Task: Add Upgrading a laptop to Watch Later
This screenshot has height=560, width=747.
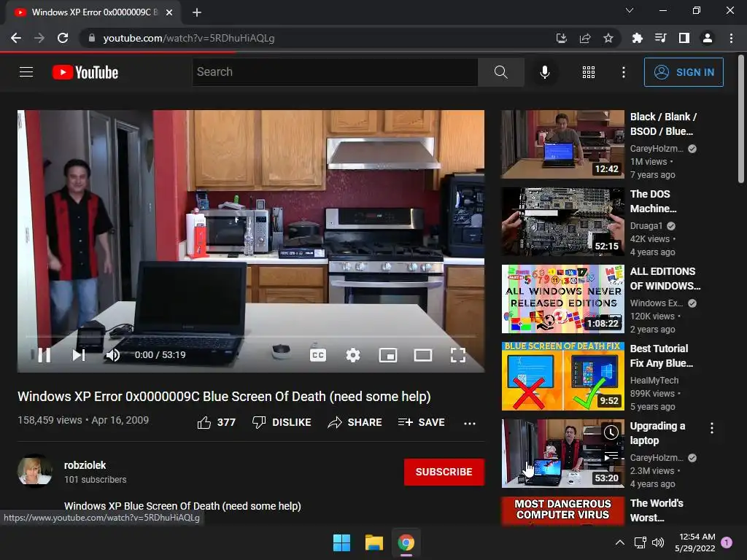Action: pyautogui.click(x=611, y=432)
